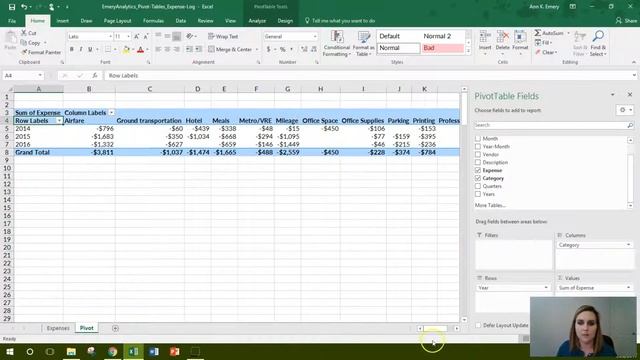The width and height of the screenshot is (640, 360).
Task: Click Wrap Text
Action: tap(223, 36)
